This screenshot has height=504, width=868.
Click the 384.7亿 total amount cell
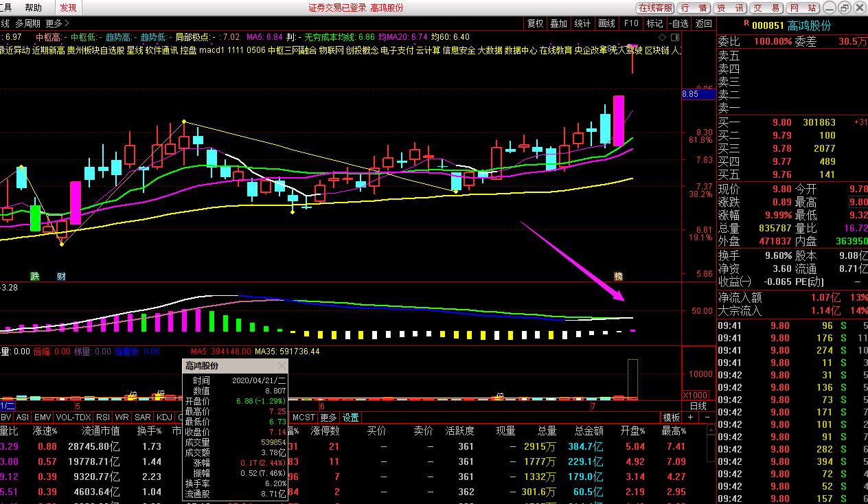(x=586, y=446)
